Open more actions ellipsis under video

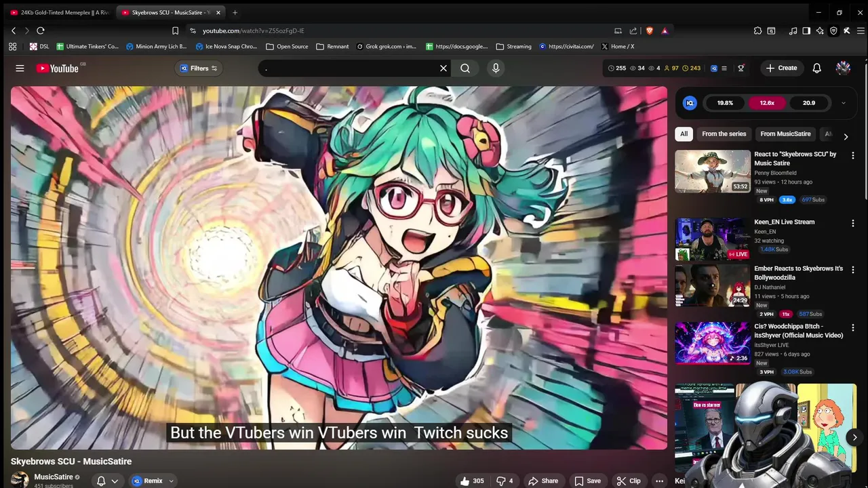point(659,481)
